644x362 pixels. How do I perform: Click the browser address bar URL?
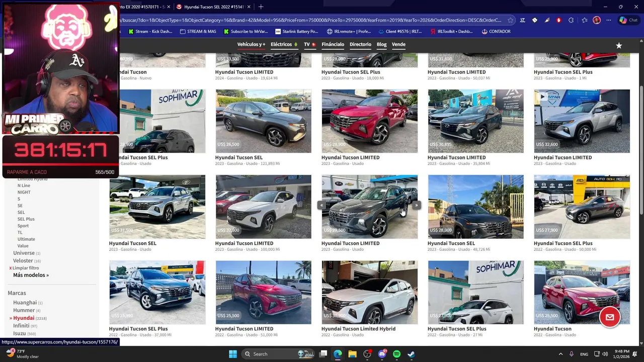pyautogui.click(x=310, y=20)
